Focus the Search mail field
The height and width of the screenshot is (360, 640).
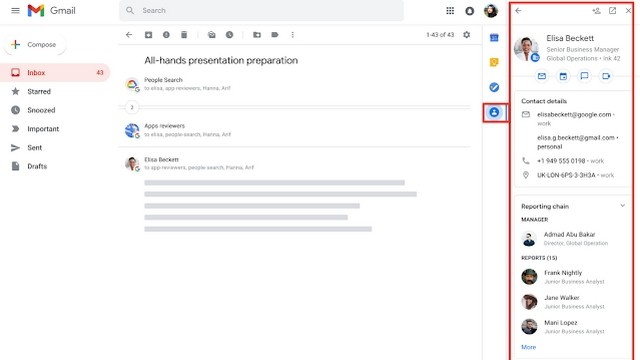(x=261, y=11)
